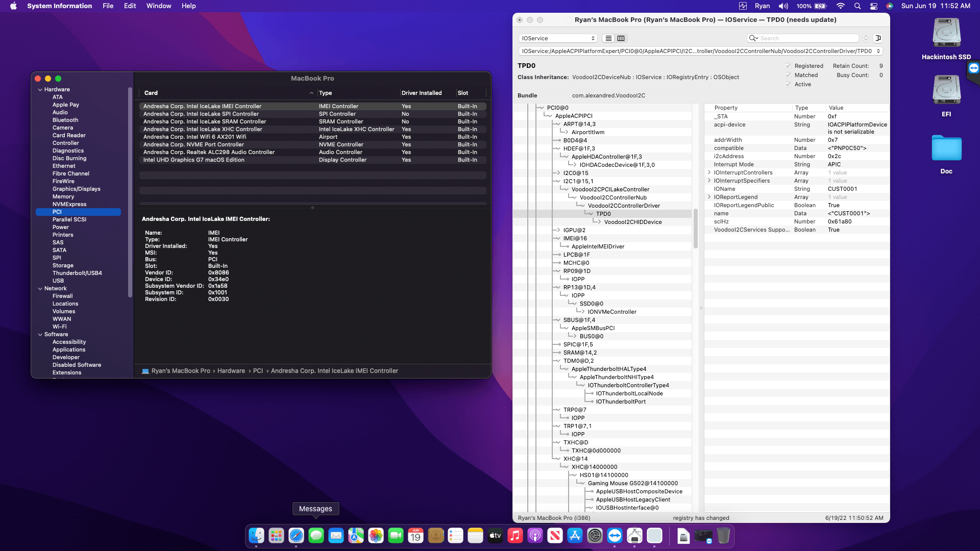This screenshot has width=980, height=551.
Task: Launch Apple TV from the Dock
Action: (495, 536)
